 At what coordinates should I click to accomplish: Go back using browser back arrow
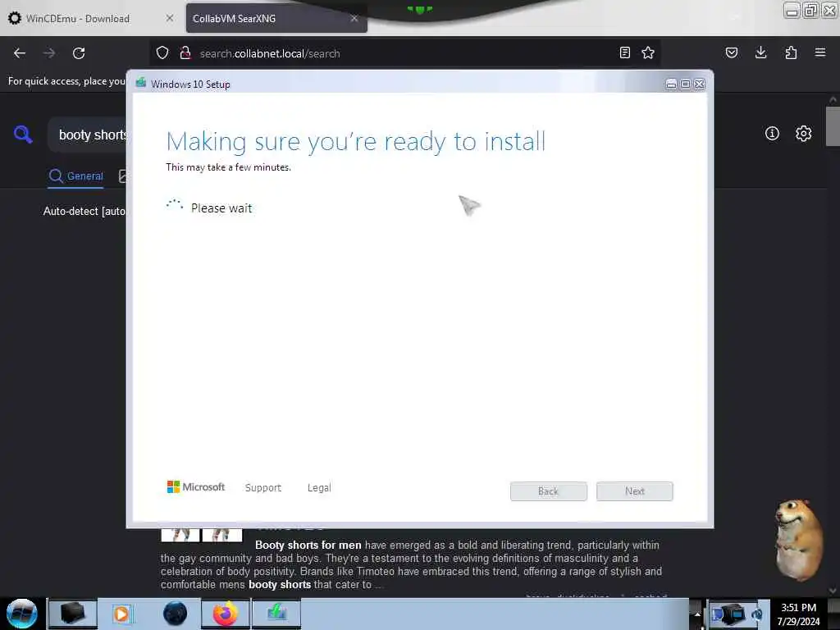[x=20, y=53]
